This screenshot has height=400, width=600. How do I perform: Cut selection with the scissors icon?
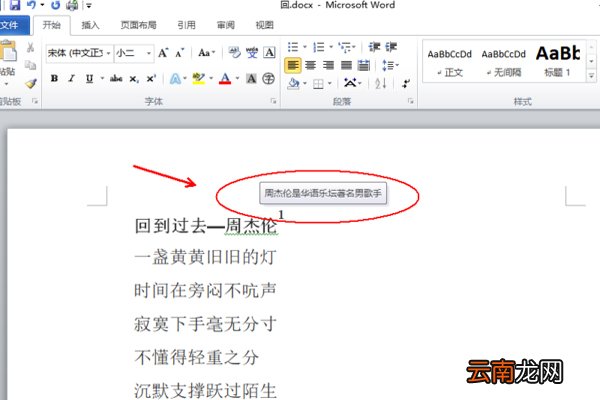click(31, 48)
